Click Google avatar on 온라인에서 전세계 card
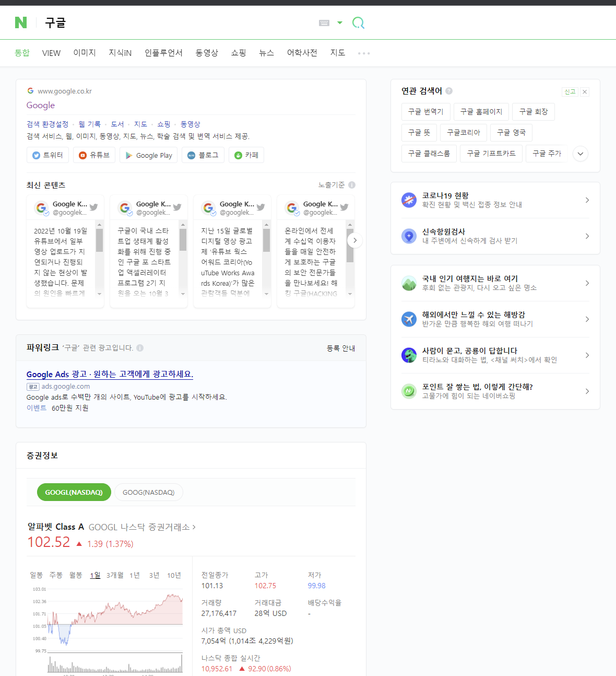This screenshot has width=616, height=676. pos(292,208)
